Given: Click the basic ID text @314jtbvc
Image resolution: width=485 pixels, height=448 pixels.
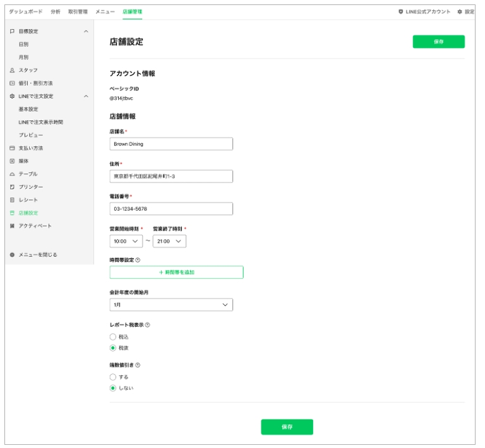Looking at the screenshot, I should [x=121, y=98].
